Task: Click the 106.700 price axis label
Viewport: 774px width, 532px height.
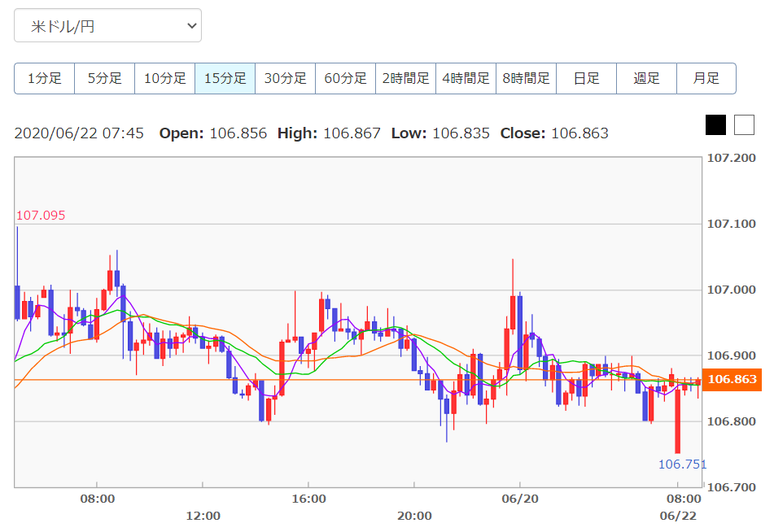Action: click(732, 487)
